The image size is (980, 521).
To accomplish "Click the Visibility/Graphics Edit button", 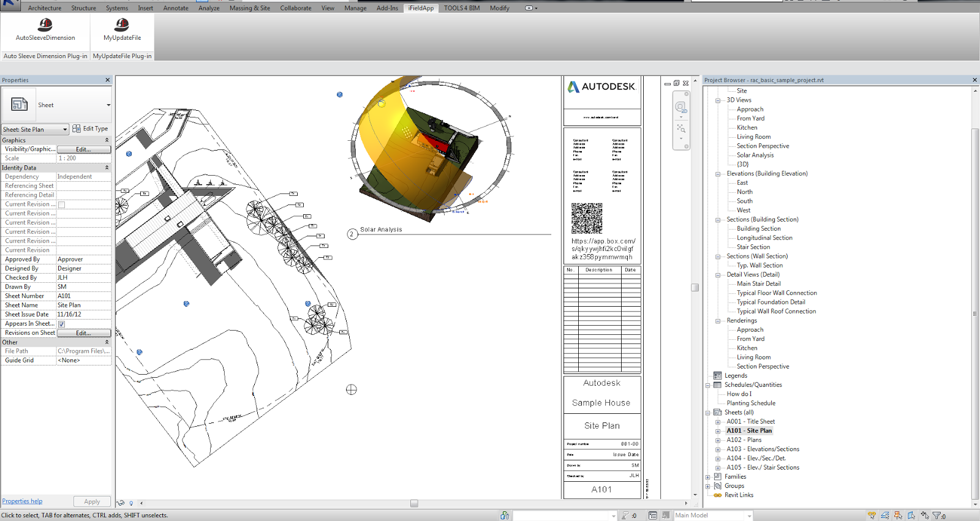I will (x=83, y=149).
